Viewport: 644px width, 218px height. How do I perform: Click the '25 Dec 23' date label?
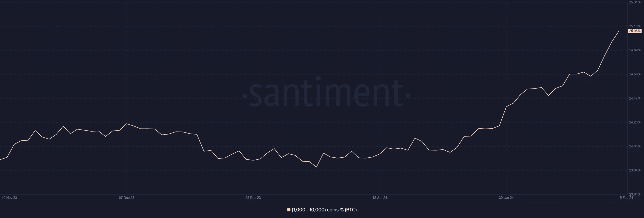pyautogui.click(x=253, y=198)
